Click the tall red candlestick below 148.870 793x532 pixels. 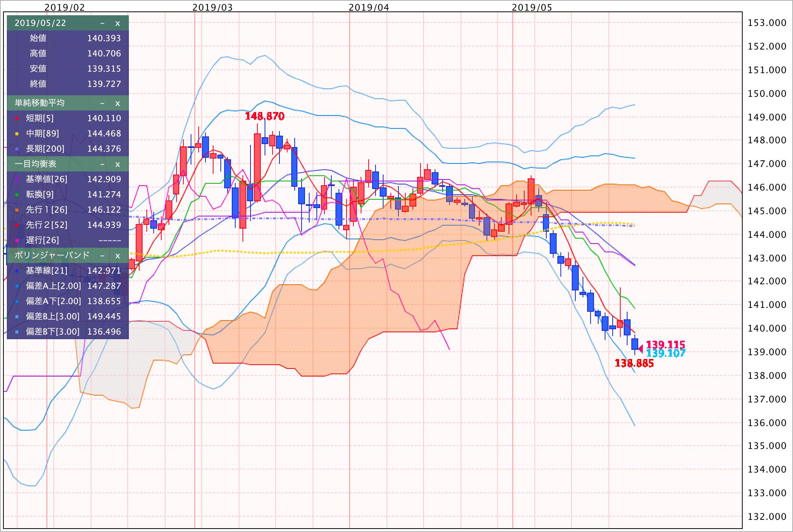click(257, 167)
